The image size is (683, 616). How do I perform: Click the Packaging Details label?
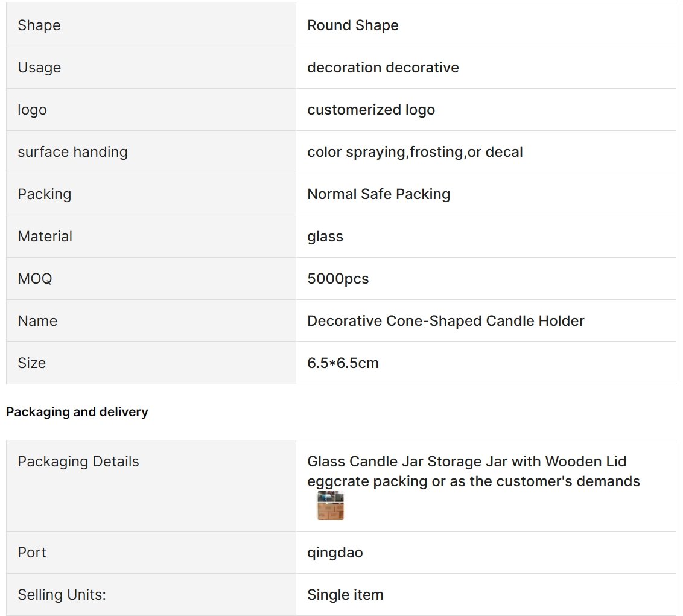pos(78,462)
